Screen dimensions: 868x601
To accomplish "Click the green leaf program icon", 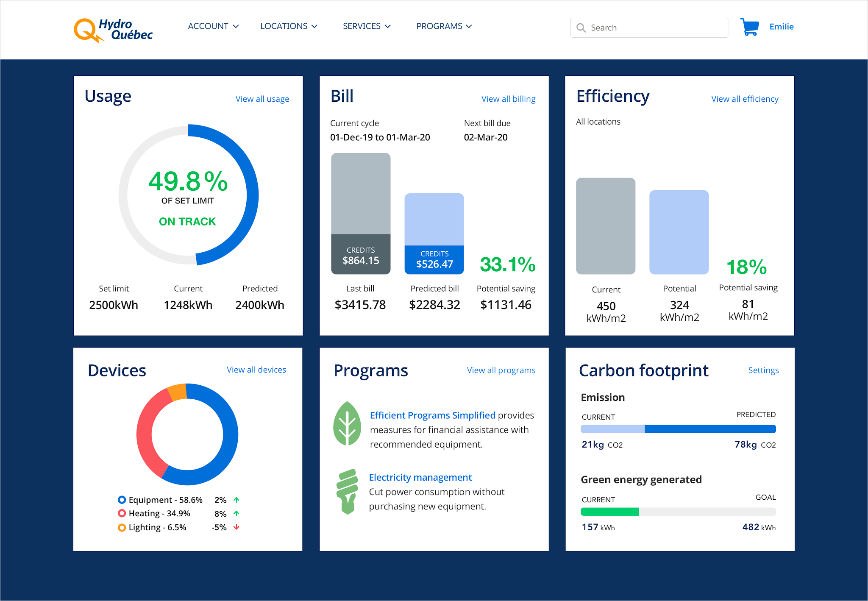I will click(x=347, y=423).
